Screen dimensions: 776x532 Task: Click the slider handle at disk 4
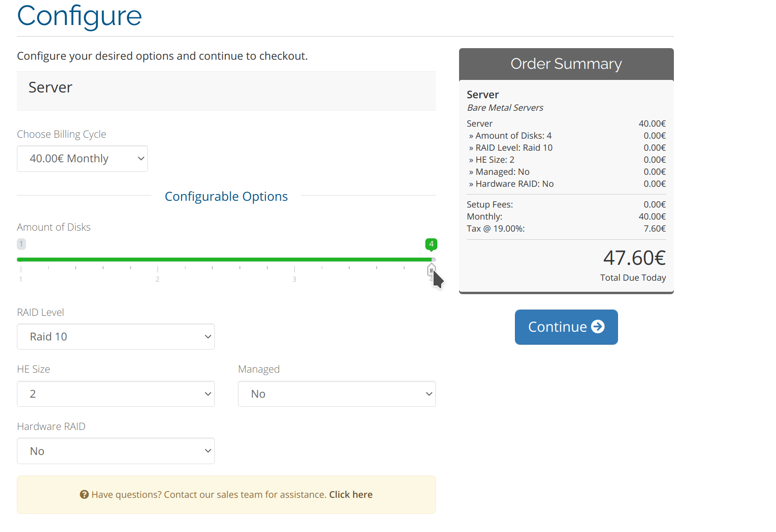pos(431,270)
